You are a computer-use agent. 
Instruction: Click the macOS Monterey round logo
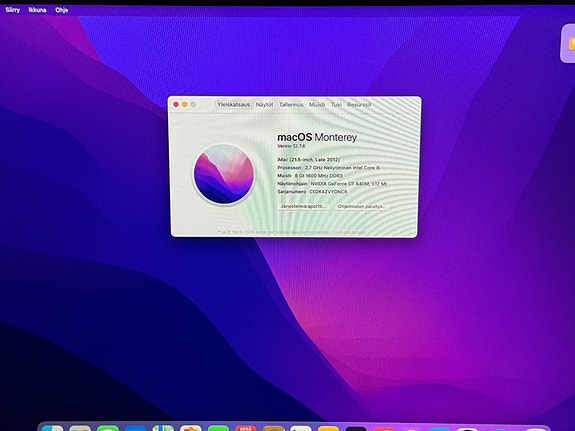point(224,174)
